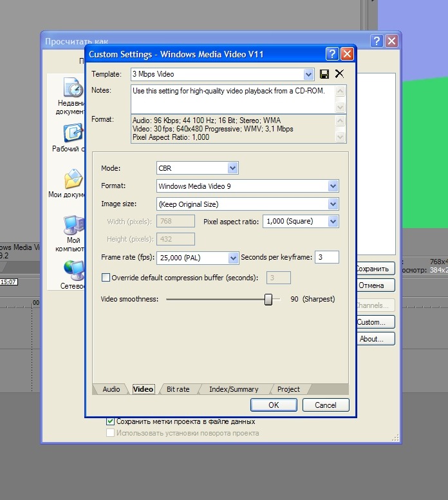Close the Просчитать как window
This screenshot has height=500, width=448.
point(391,41)
